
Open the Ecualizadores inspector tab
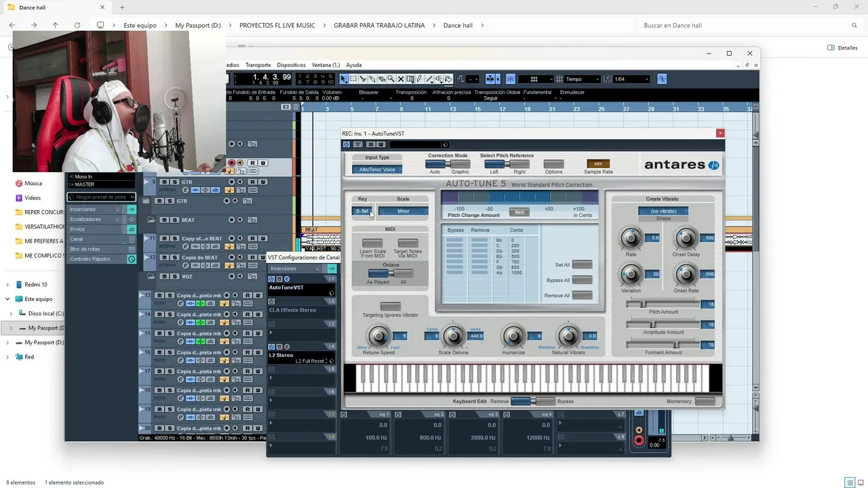pos(85,219)
